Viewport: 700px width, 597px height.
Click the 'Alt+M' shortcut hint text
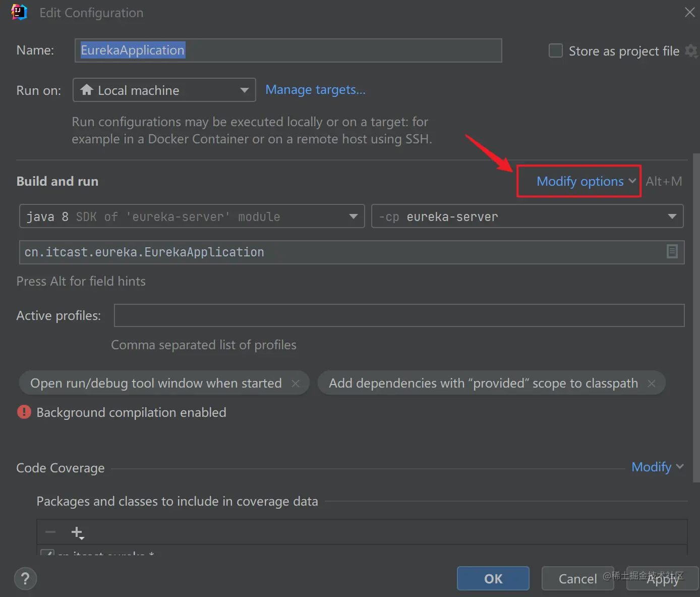tap(664, 181)
